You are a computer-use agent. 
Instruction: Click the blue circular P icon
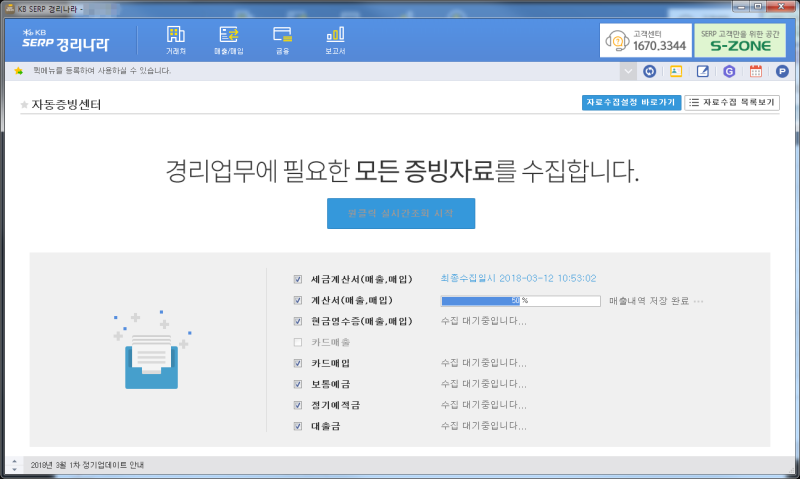782,71
